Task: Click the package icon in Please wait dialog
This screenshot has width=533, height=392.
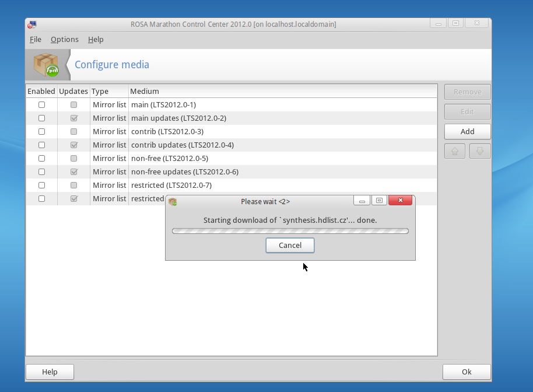Action: point(173,202)
